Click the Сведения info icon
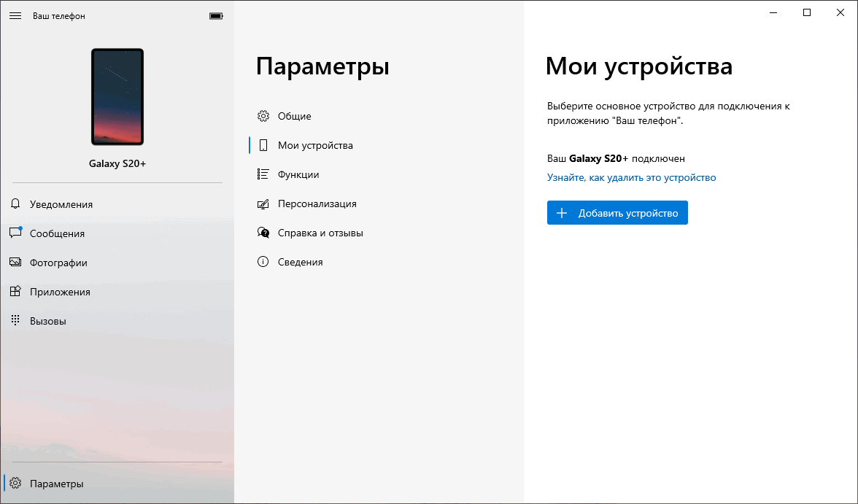This screenshot has width=858, height=504. 263,261
